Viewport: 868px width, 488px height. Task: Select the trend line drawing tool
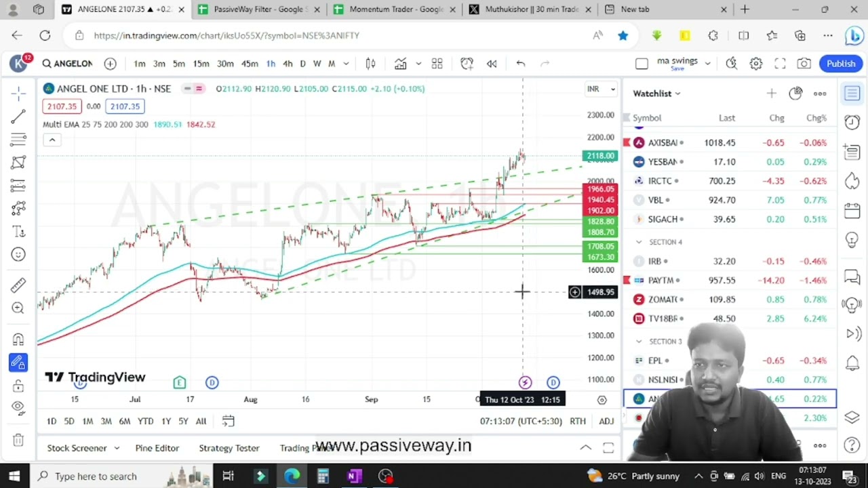tap(18, 117)
